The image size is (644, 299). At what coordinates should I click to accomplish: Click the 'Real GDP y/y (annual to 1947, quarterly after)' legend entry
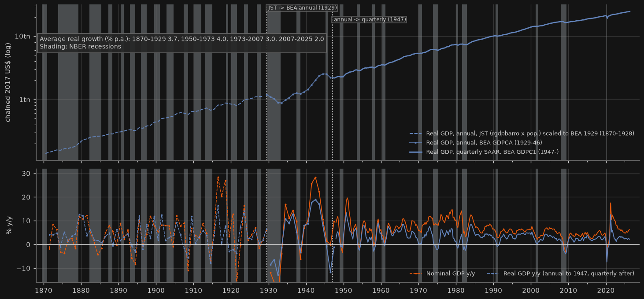560,273
